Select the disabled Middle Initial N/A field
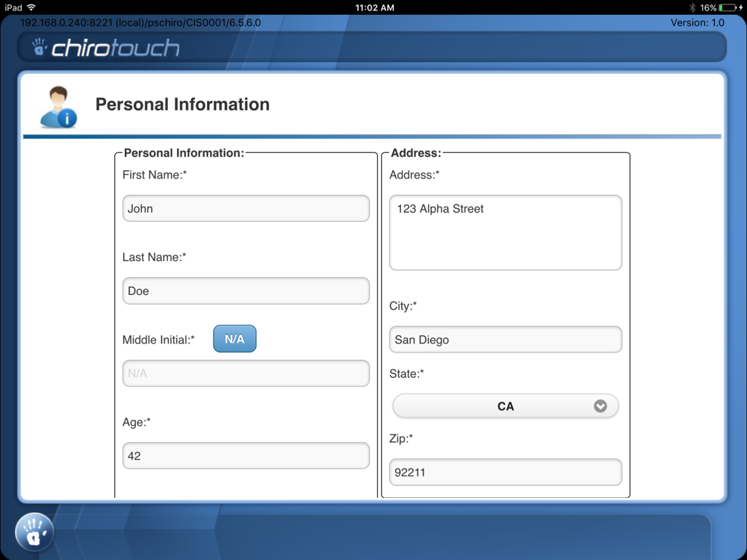 coord(246,373)
